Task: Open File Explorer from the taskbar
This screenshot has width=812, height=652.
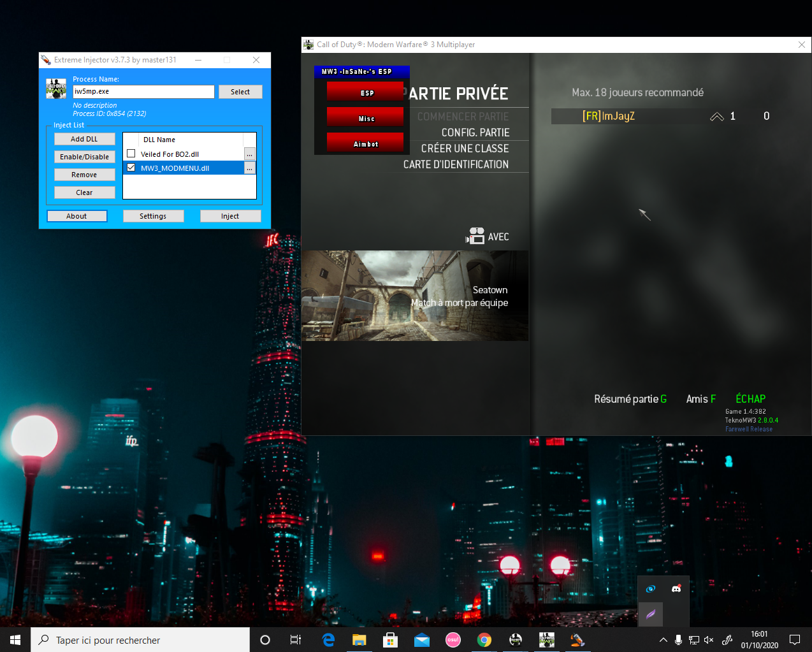Action: (359, 640)
